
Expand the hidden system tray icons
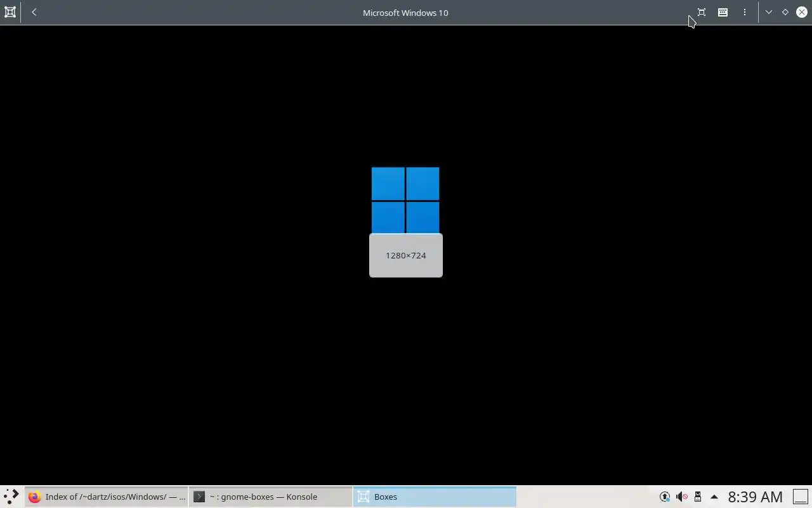click(x=714, y=497)
